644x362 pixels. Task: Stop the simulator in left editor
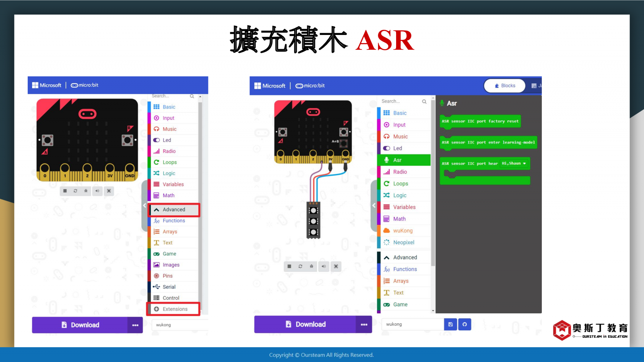pos(65,191)
